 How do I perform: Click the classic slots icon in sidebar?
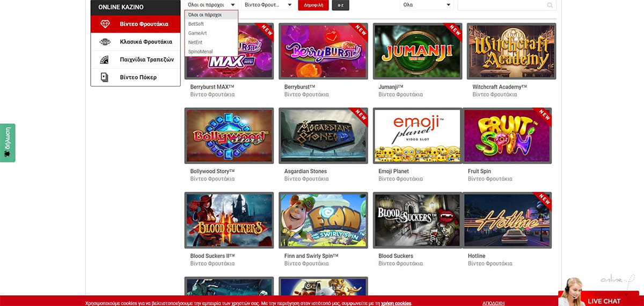click(105, 42)
